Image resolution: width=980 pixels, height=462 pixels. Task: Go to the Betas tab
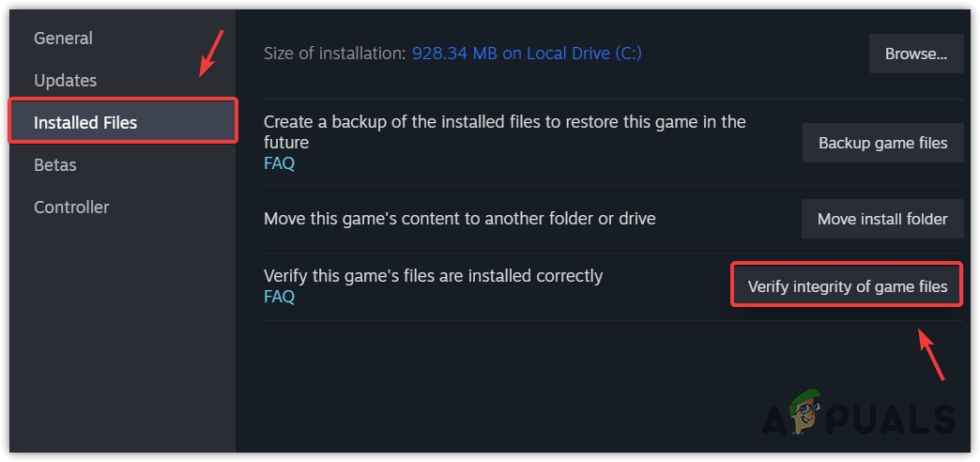coord(55,165)
